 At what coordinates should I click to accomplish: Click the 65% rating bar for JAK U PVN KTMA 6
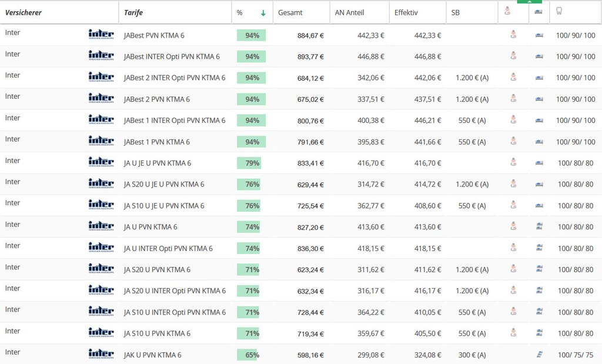[x=248, y=355]
